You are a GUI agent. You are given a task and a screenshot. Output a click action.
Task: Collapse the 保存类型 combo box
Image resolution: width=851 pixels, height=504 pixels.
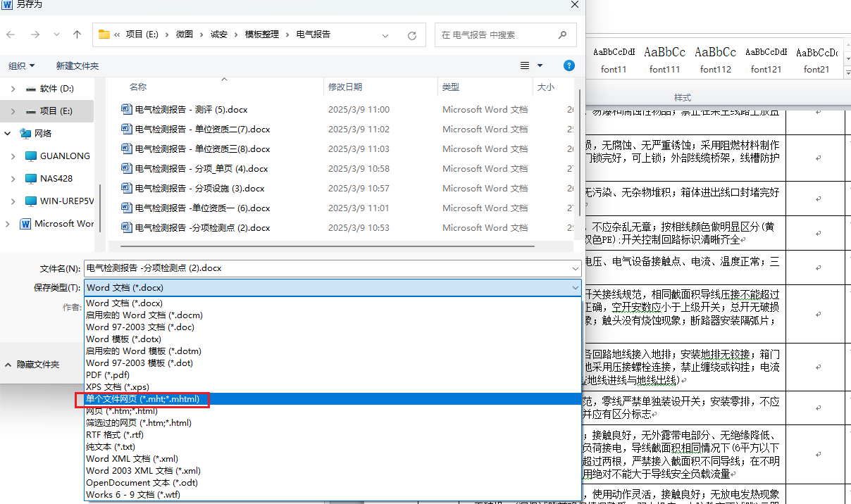coord(576,287)
